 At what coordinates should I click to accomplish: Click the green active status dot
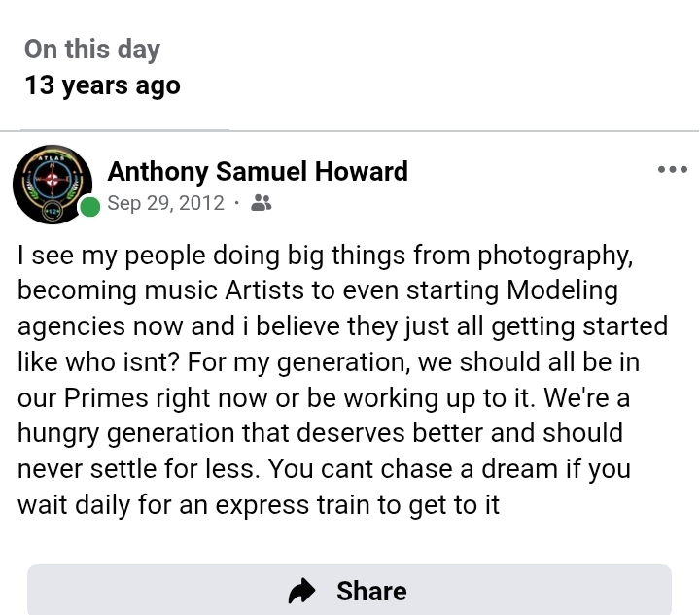click(x=90, y=206)
